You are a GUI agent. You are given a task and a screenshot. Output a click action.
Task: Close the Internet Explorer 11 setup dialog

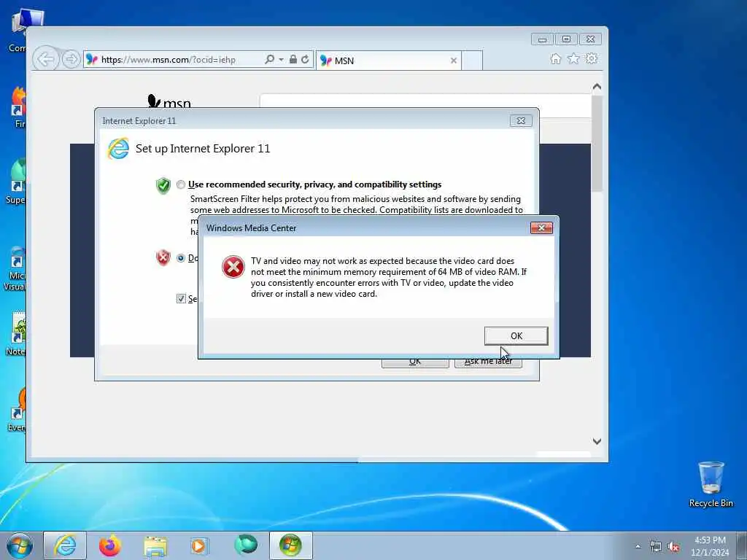(x=521, y=121)
